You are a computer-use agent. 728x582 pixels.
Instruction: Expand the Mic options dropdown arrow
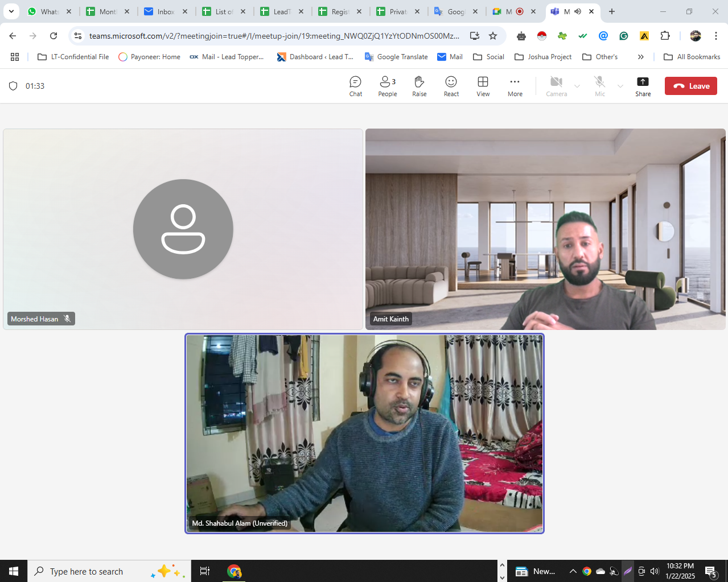[620, 86]
